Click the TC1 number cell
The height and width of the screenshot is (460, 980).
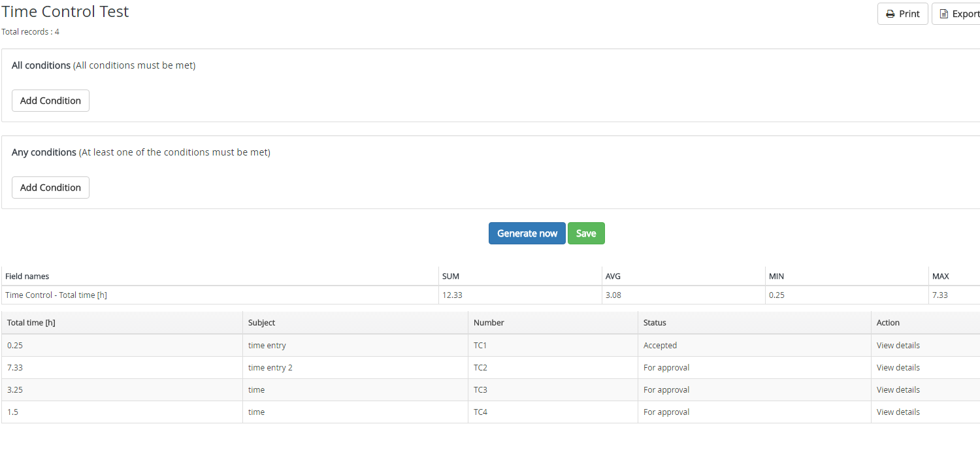coord(553,345)
